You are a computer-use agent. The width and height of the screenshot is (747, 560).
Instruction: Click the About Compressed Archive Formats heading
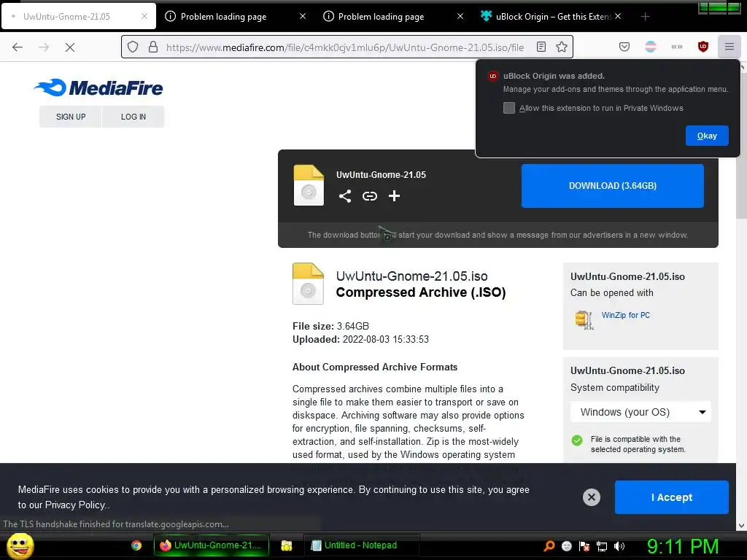point(375,367)
